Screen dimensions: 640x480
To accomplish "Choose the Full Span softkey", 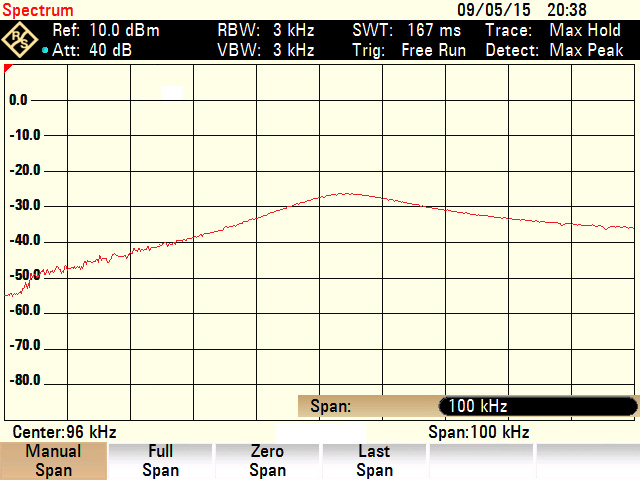I will coord(160,461).
